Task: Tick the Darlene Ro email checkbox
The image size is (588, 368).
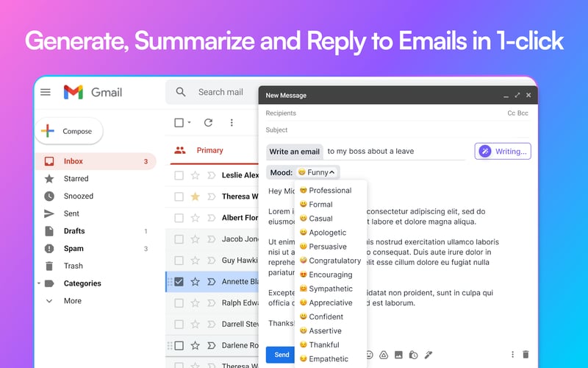Action: [x=179, y=345]
